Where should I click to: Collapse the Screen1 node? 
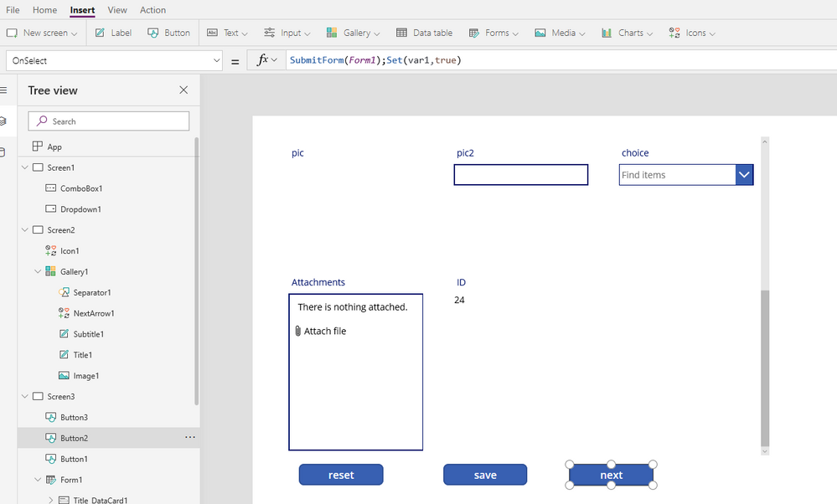pos(24,167)
